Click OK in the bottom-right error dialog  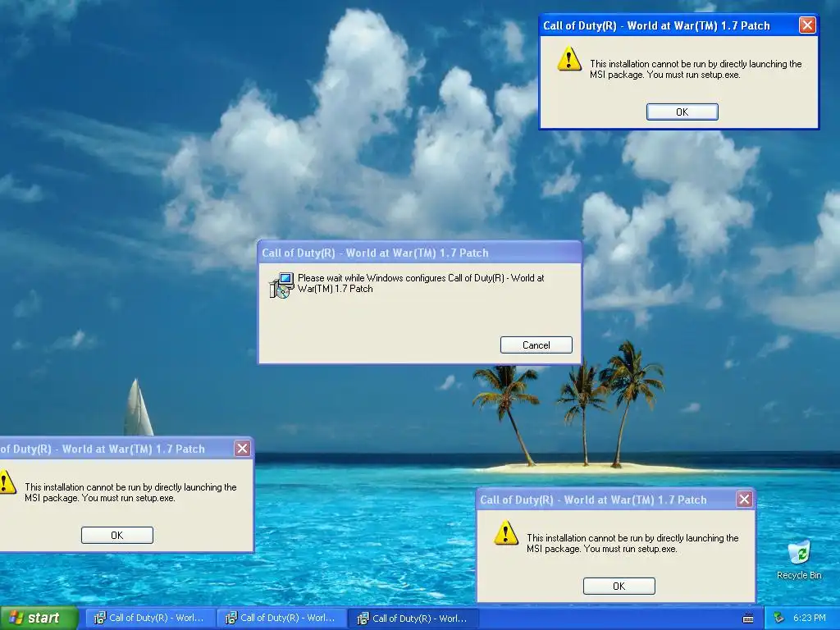point(619,586)
